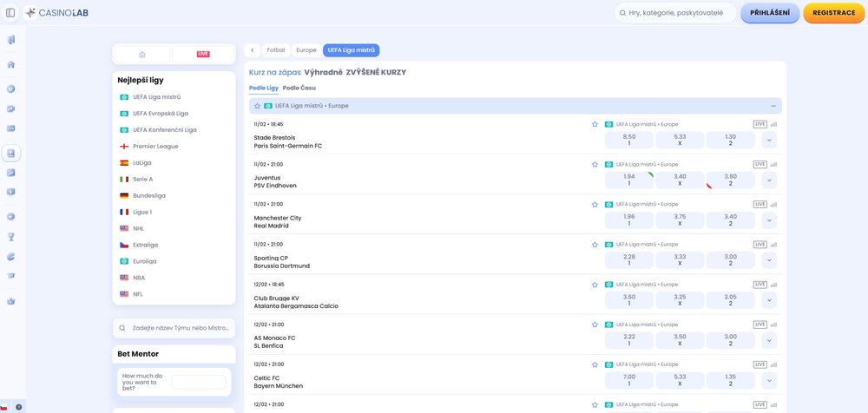Click the home icon in sports panel

pyautogui.click(x=141, y=54)
